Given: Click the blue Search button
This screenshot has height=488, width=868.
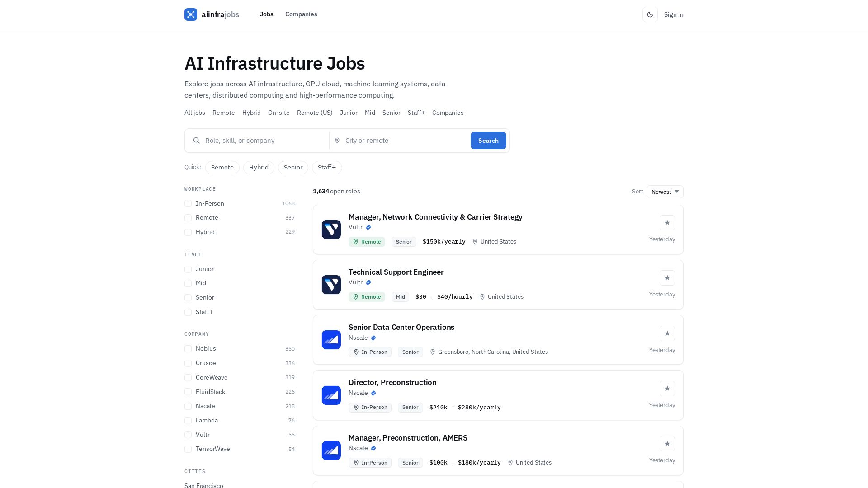Looking at the screenshot, I should click(x=488, y=141).
